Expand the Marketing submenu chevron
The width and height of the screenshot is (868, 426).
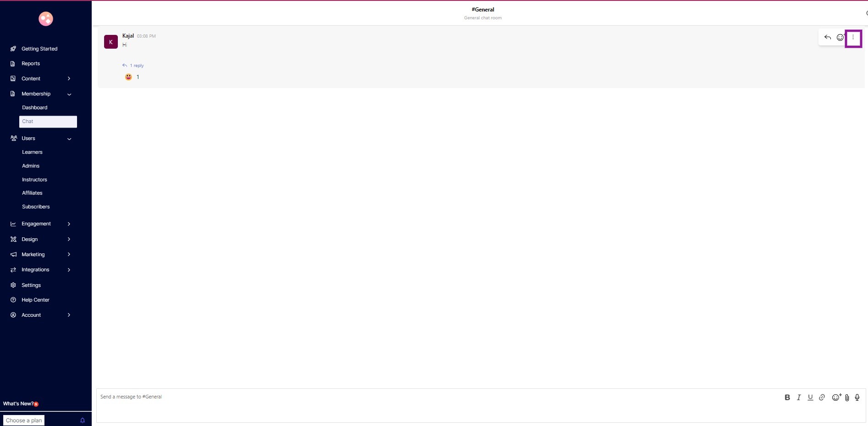[69, 254]
